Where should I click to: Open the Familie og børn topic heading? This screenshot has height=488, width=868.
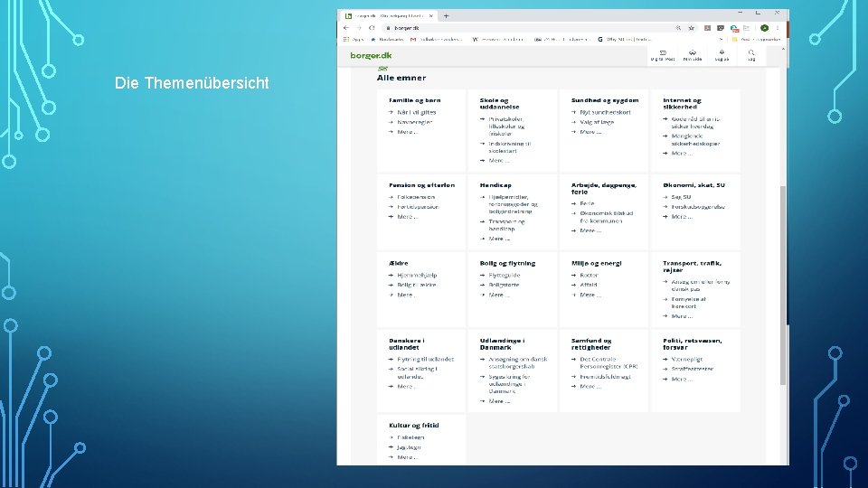[415, 100]
